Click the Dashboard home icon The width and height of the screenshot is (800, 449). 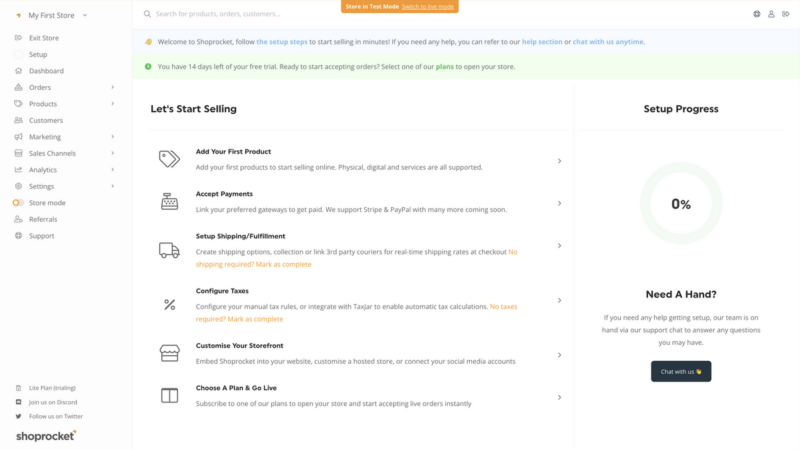(x=18, y=71)
